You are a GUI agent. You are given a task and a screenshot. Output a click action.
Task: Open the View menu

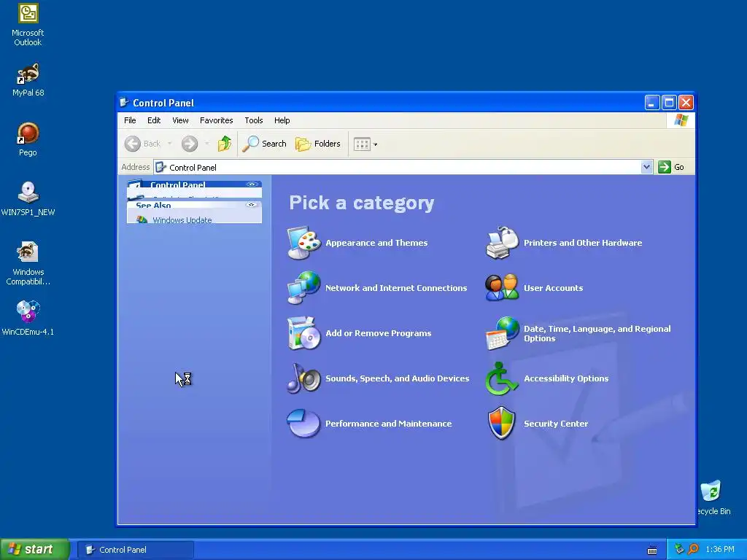click(x=180, y=120)
